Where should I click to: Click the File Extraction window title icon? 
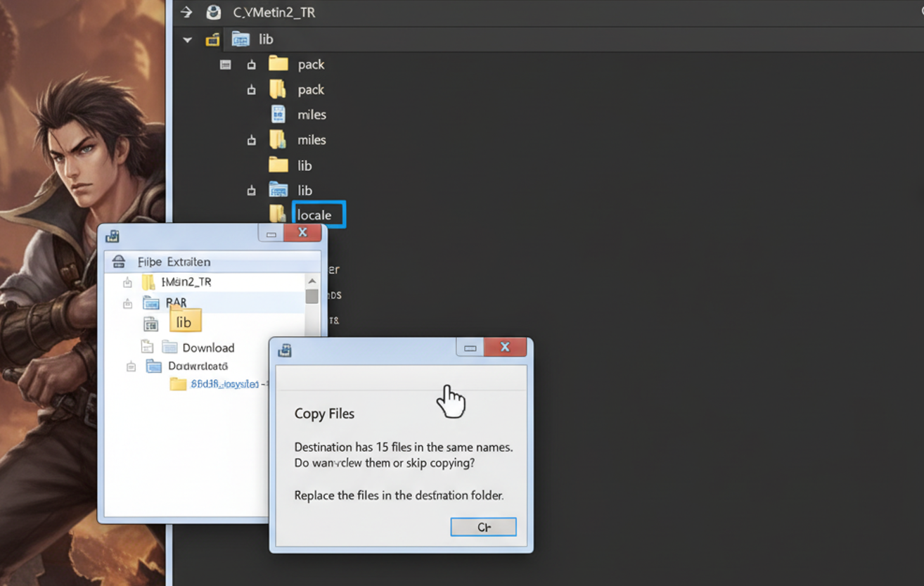pos(113,236)
